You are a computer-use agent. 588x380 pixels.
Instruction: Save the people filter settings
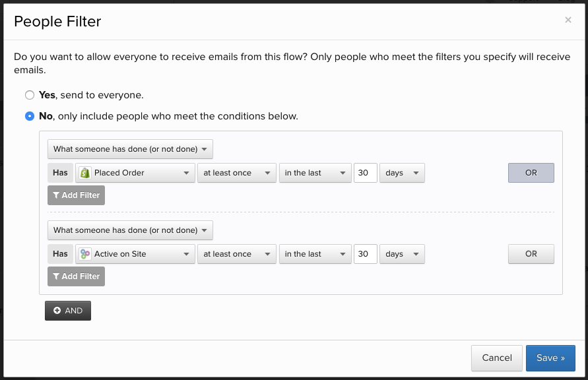pyautogui.click(x=550, y=358)
